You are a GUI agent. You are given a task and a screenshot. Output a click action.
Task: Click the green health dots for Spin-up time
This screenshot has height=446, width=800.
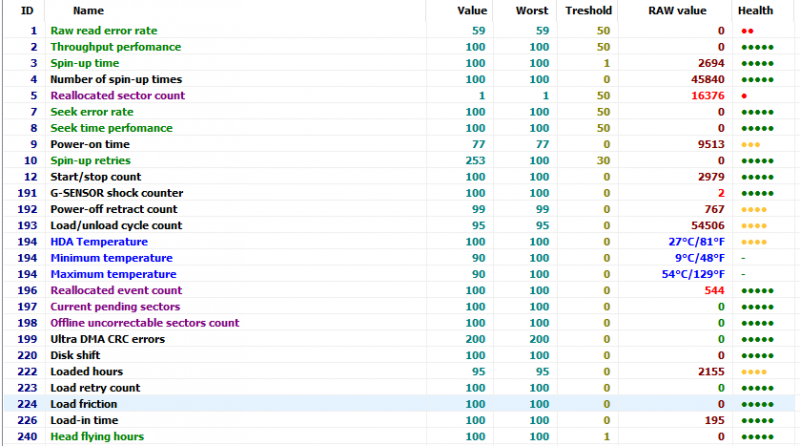757,63
